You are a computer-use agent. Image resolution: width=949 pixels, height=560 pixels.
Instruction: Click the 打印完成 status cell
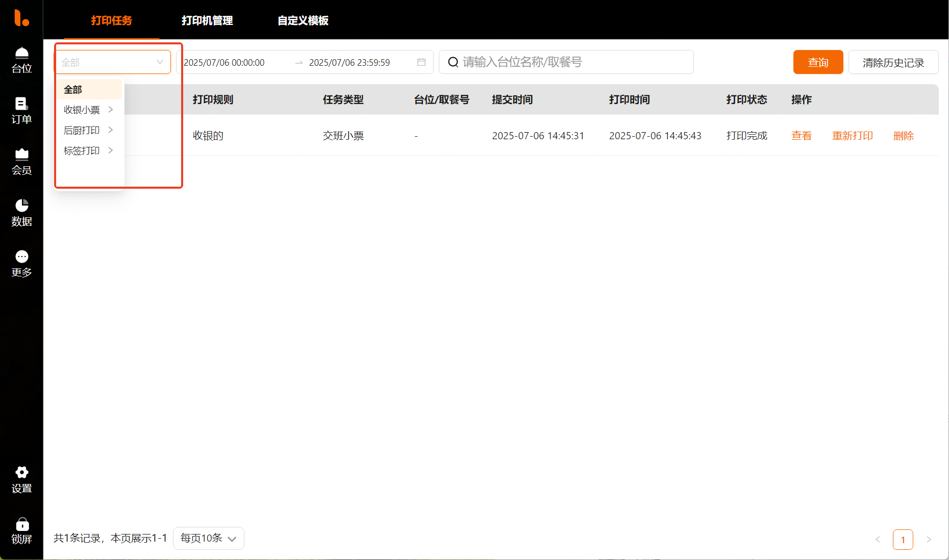click(747, 136)
